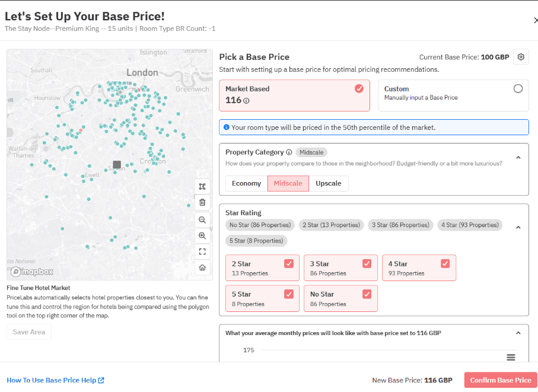Screen dimensions: 538x392
Task: Select the Custom base price radio button
Action: point(518,88)
